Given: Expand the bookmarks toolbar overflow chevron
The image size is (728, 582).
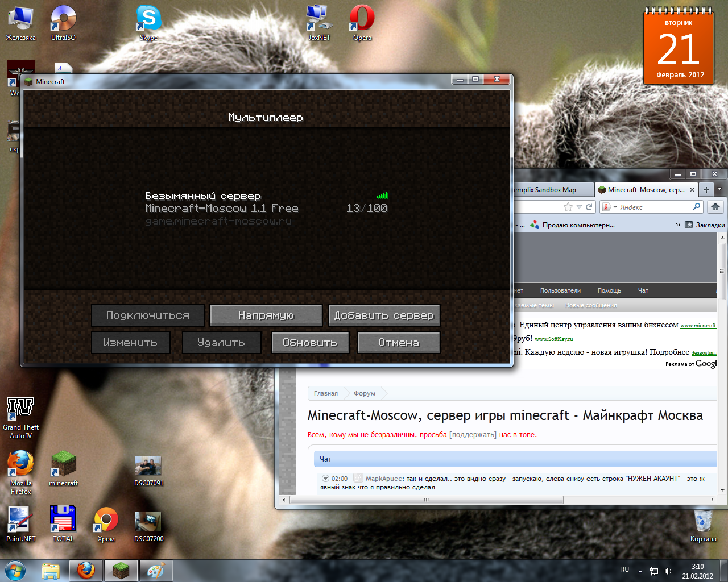Looking at the screenshot, I should (678, 225).
